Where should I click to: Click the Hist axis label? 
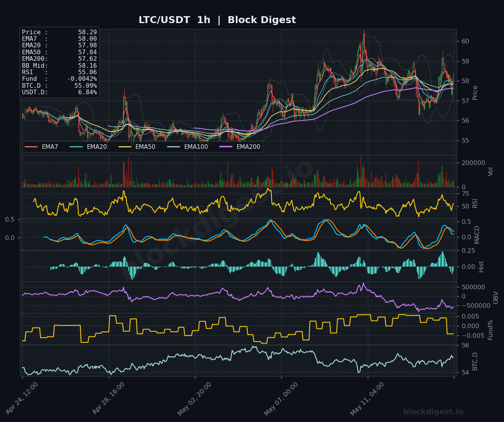[x=481, y=267]
